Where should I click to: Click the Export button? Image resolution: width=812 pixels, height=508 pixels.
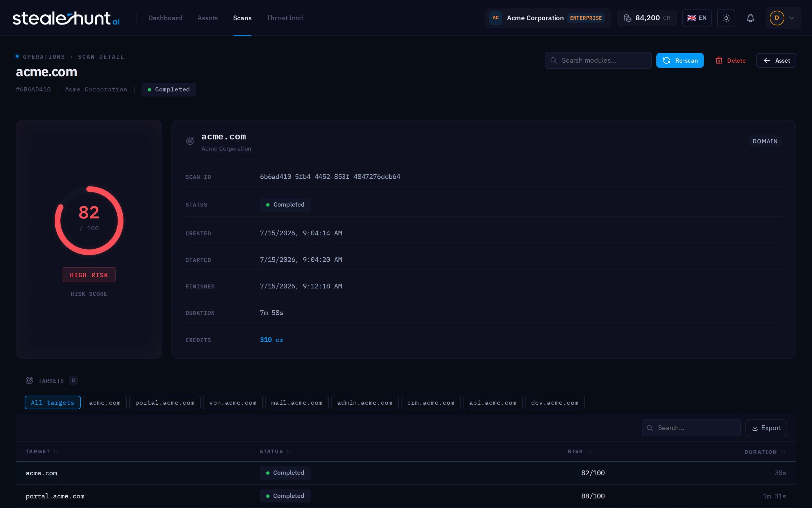(766, 428)
